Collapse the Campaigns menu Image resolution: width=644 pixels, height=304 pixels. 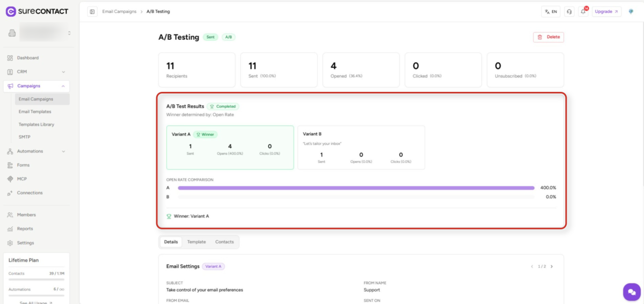tap(36, 86)
